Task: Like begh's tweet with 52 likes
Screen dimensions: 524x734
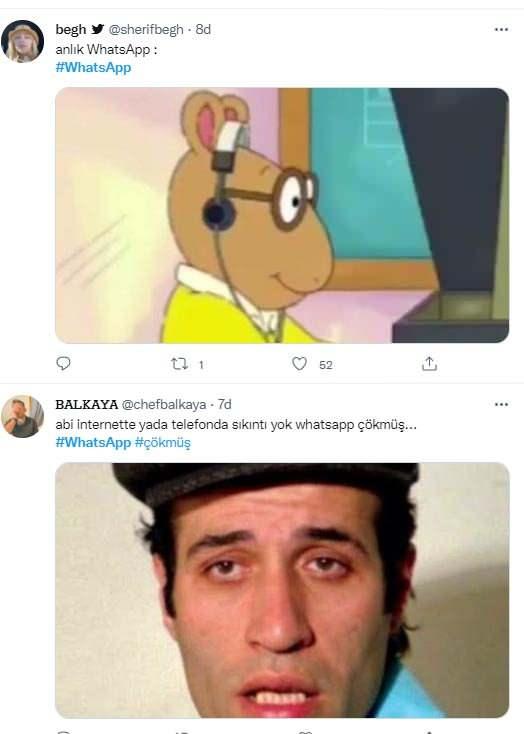Action: pos(299,363)
